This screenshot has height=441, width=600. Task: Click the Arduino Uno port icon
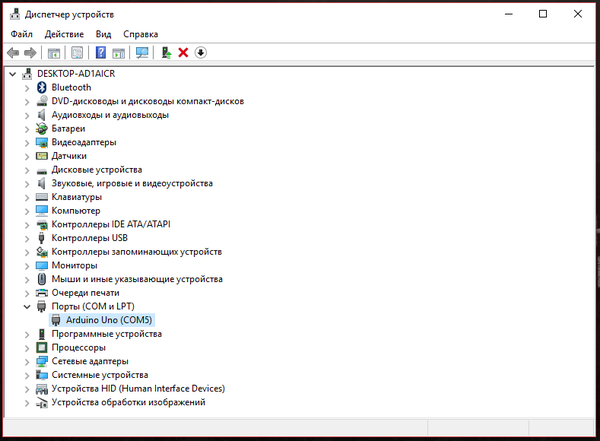pos(56,320)
